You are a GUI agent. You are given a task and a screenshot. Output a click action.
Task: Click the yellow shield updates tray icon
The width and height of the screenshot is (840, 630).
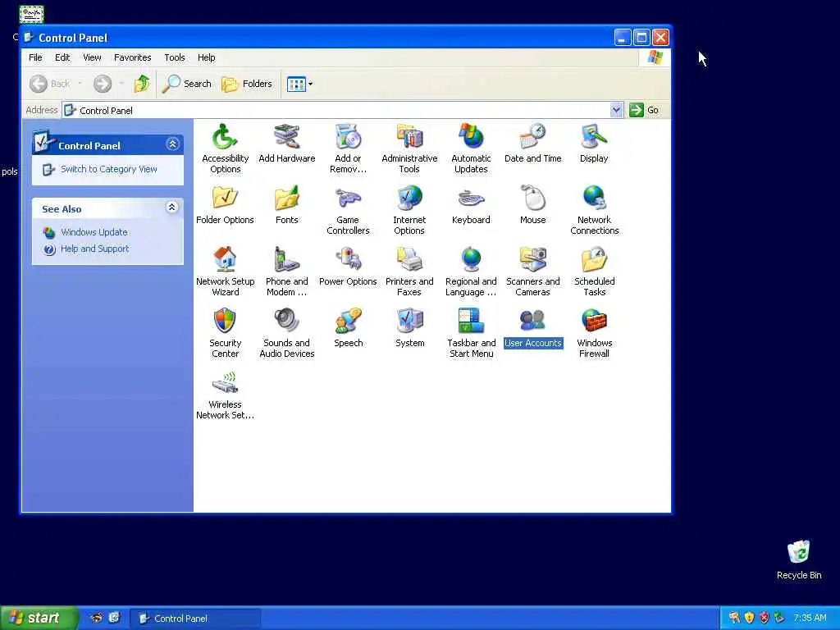coord(750,618)
